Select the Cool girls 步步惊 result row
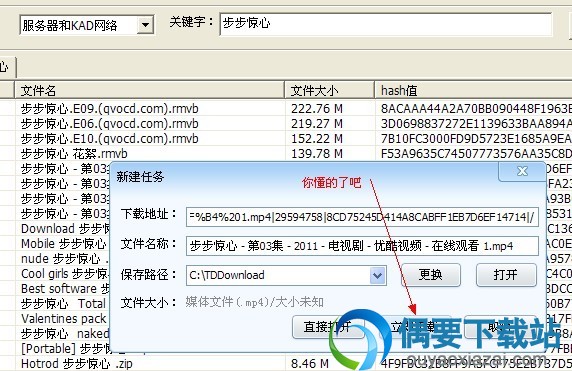Image resolution: width=572 pixels, height=371 pixels. [65, 274]
